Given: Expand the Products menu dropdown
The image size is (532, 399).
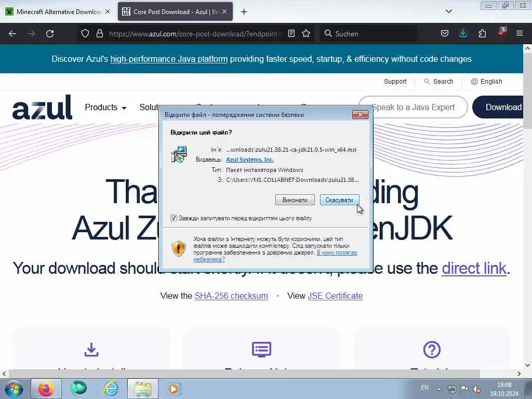Looking at the screenshot, I should point(105,107).
